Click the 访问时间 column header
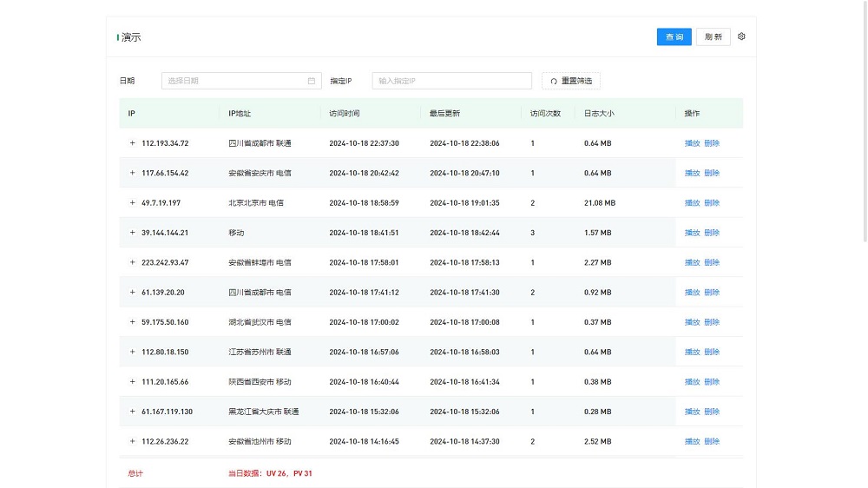 click(345, 114)
